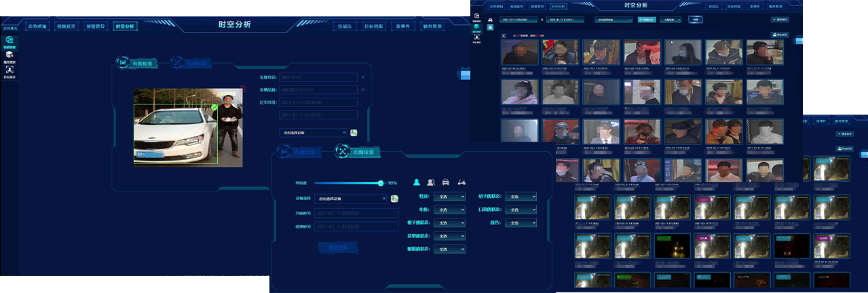This screenshot has width=868, height=293.
Task: Open the 属性搜索 sidebar icon in left window
Action: point(9,56)
